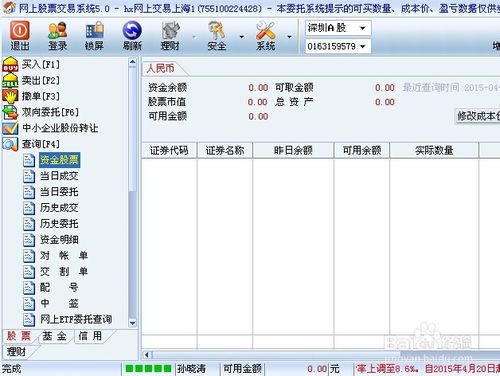The height and width of the screenshot is (376, 500).
Task: Sort by 实际数量 column header
Action: tap(434, 150)
